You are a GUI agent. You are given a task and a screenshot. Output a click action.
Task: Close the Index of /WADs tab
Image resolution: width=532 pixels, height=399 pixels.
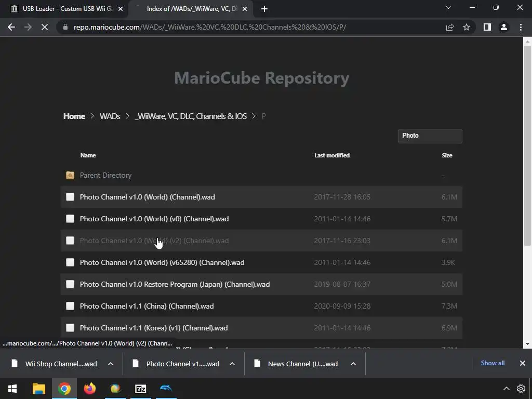tap(245, 9)
